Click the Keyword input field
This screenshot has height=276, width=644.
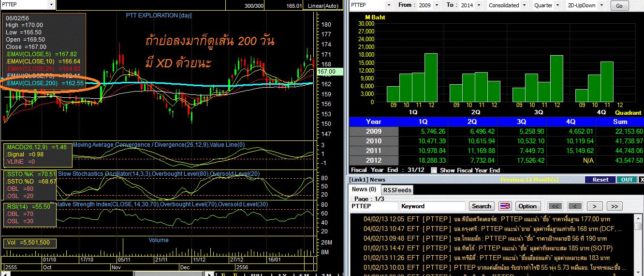pos(432,206)
